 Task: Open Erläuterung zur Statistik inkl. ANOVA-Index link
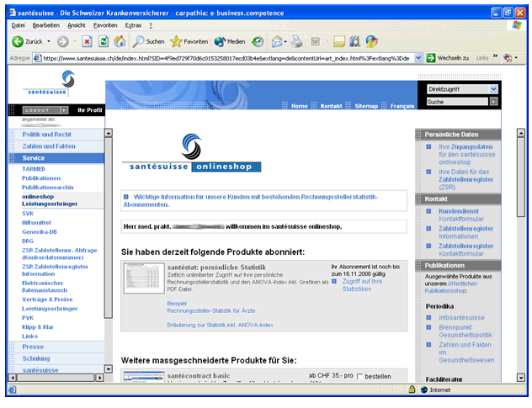[220, 325]
